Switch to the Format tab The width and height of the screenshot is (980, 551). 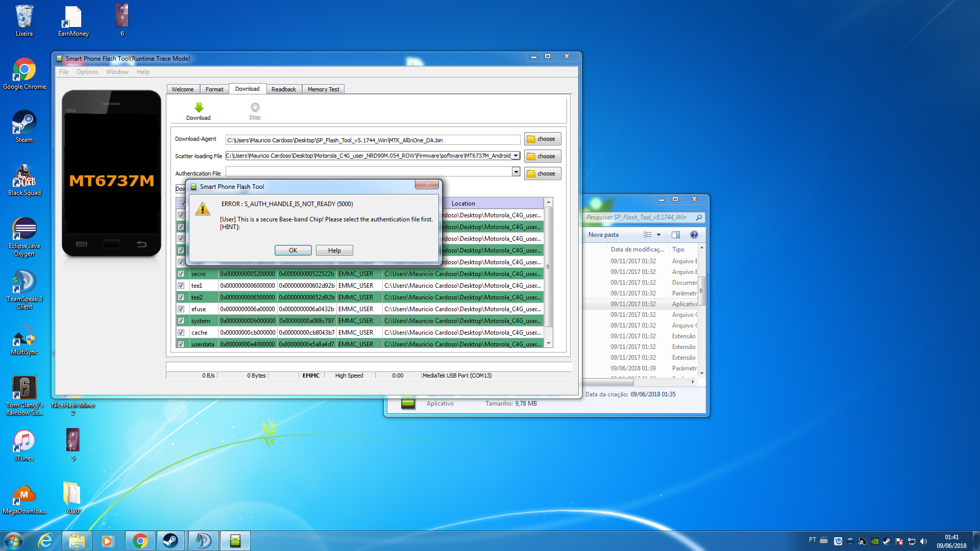pos(214,89)
